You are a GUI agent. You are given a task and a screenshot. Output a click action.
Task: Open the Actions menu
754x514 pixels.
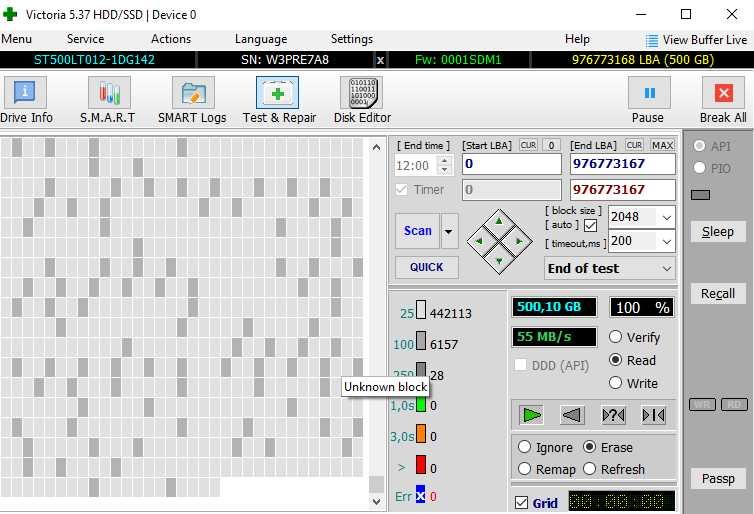pos(171,39)
